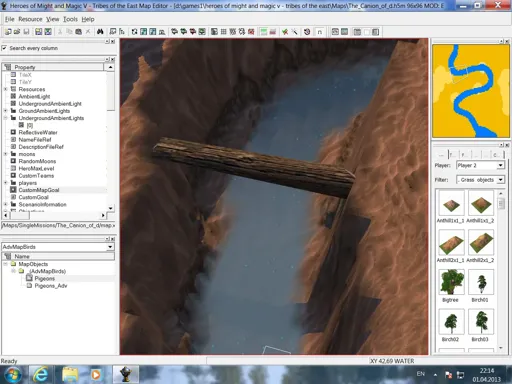The width and height of the screenshot is (512, 384).
Task: Close the AdvMapBirds object tree panel
Action: click(113, 239)
